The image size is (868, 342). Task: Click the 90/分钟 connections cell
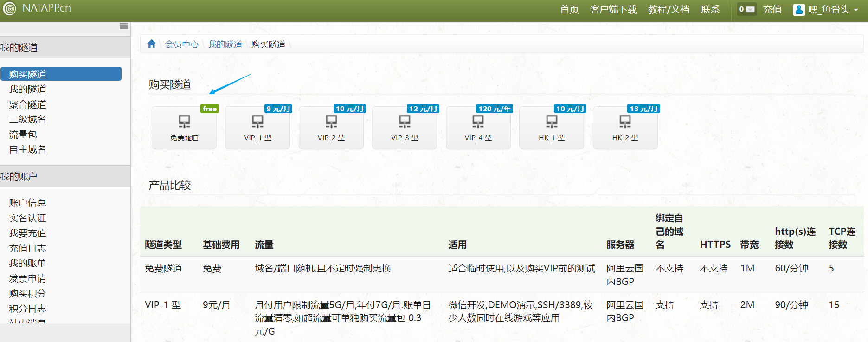pyautogui.click(x=791, y=305)
